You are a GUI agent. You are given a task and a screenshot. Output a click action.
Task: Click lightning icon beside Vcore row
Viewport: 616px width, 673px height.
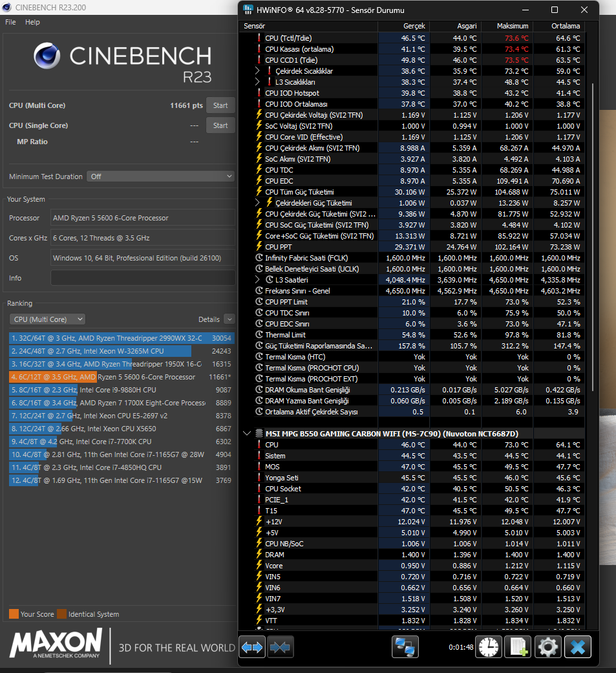click(259, 565)
